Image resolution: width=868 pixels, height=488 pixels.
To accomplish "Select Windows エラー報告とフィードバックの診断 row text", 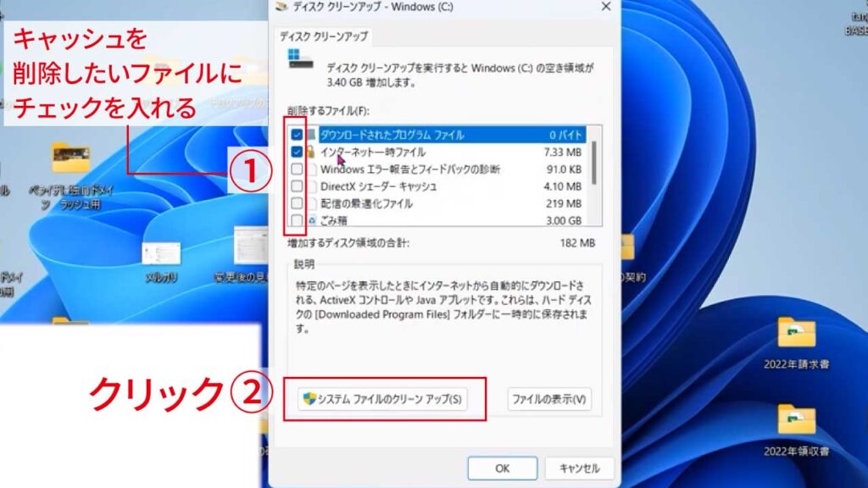I will coord(409,169).
